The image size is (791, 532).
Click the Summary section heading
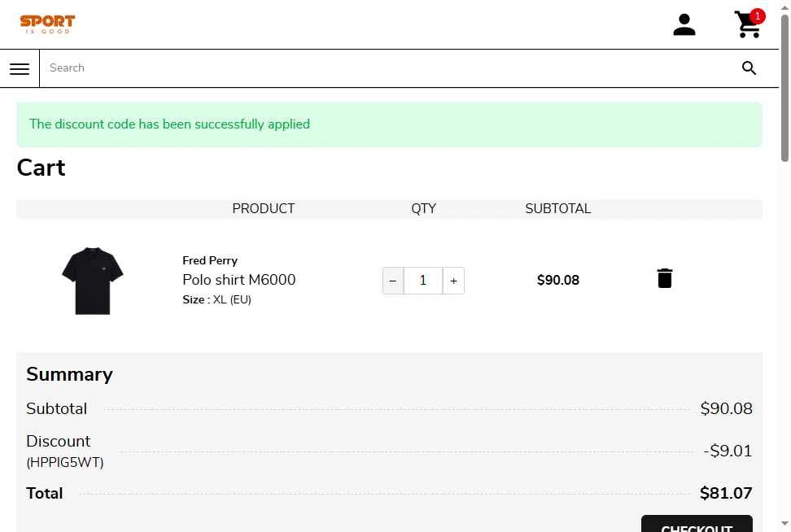click(70, 374)
